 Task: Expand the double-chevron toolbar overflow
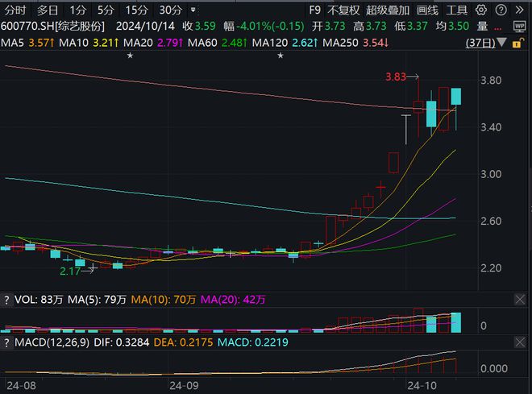pos(519,10)
